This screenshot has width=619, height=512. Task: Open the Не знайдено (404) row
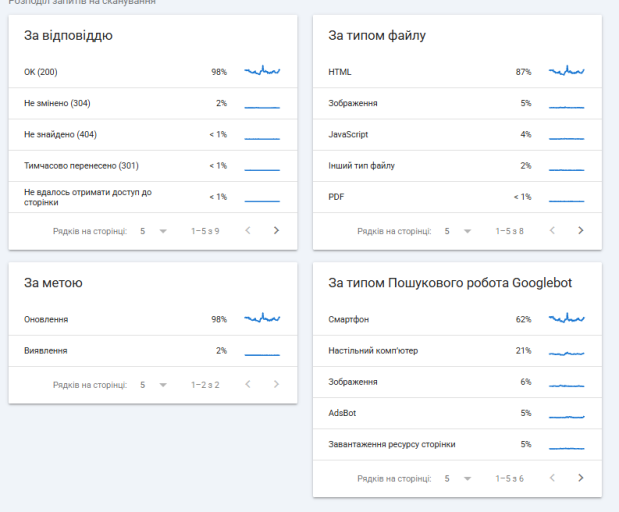pyautogui.click(x=153, y=135)
